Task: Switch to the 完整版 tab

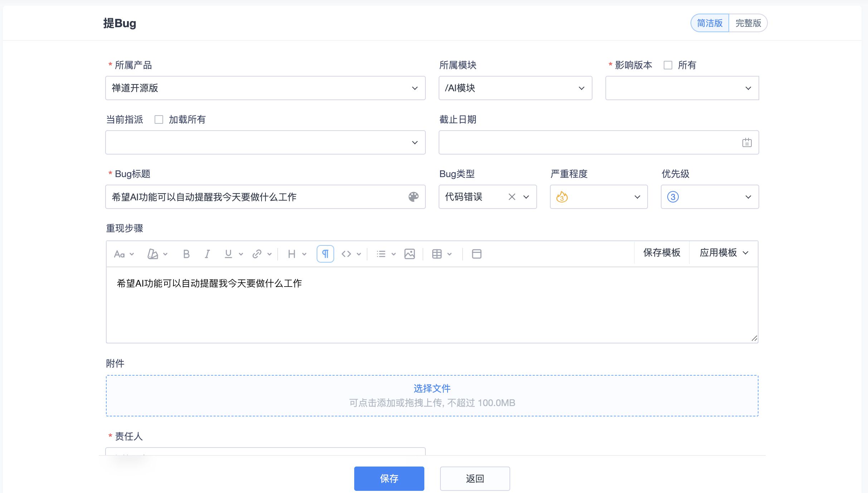Action: (748, 23)
